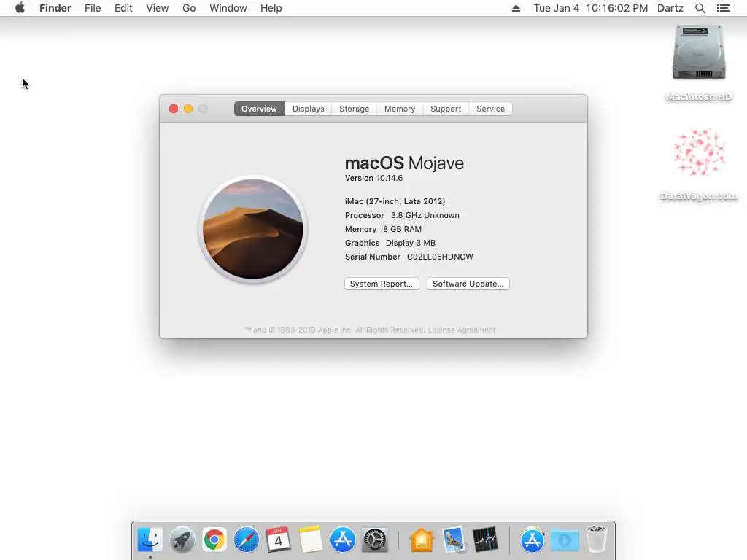Switch to the Storage tab
Image resolution: width=747 pixels, height=560 pixels.
(x=354, y=109)
